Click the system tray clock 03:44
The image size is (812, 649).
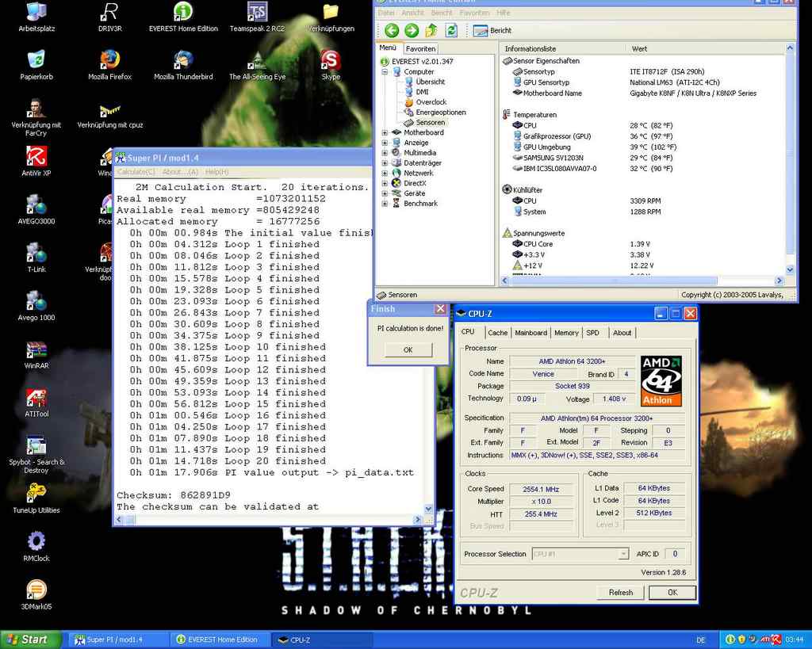click(x=795, y=639)
